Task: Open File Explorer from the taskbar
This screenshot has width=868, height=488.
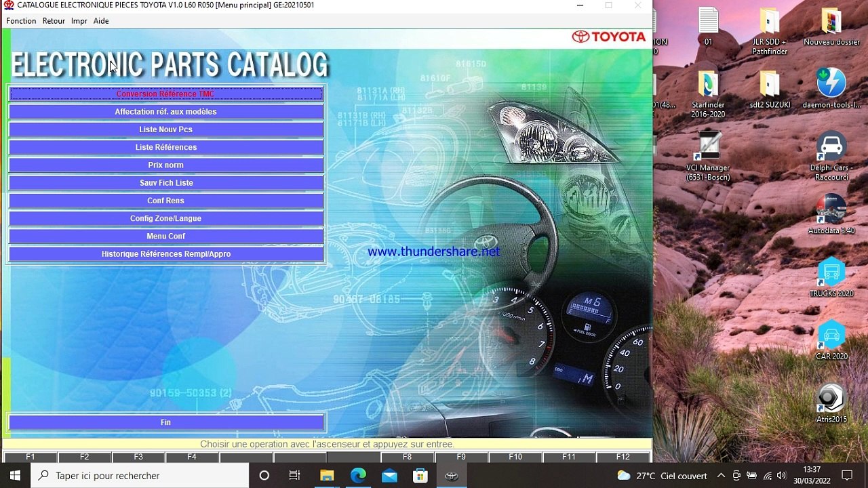Action: [327, 476]
